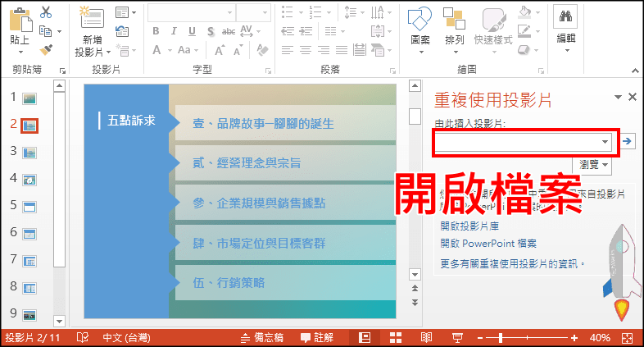Viewport: 644px width, 347px height.
Task: Open Paste (貼上) dropdown arrow
Action: pyautogui.click(x=20, y=53)
